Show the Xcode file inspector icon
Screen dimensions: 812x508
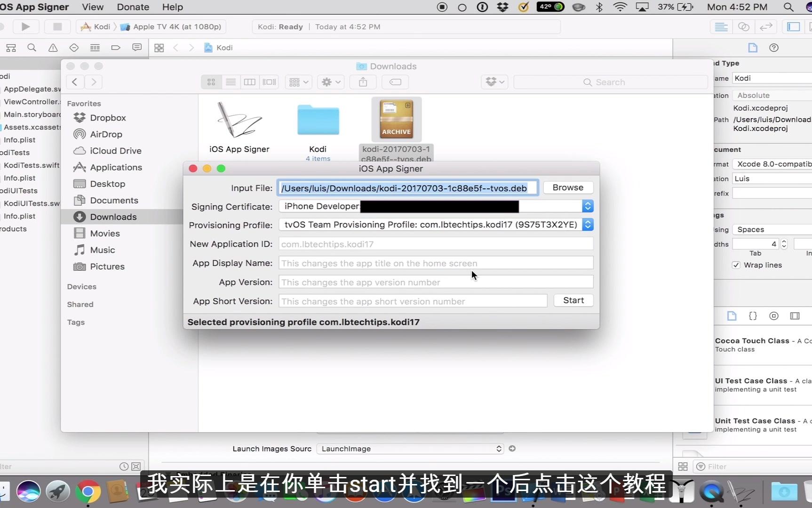[x=753, y=48]
